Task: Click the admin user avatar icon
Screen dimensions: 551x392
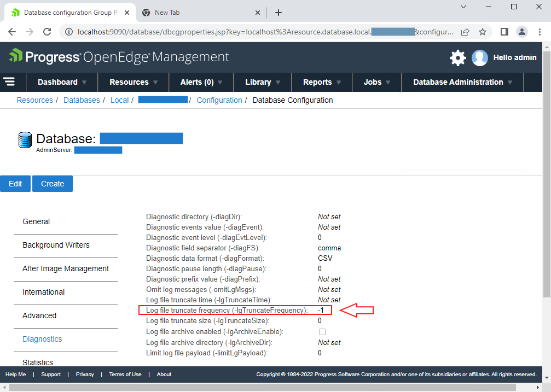Action: [480, 57]
